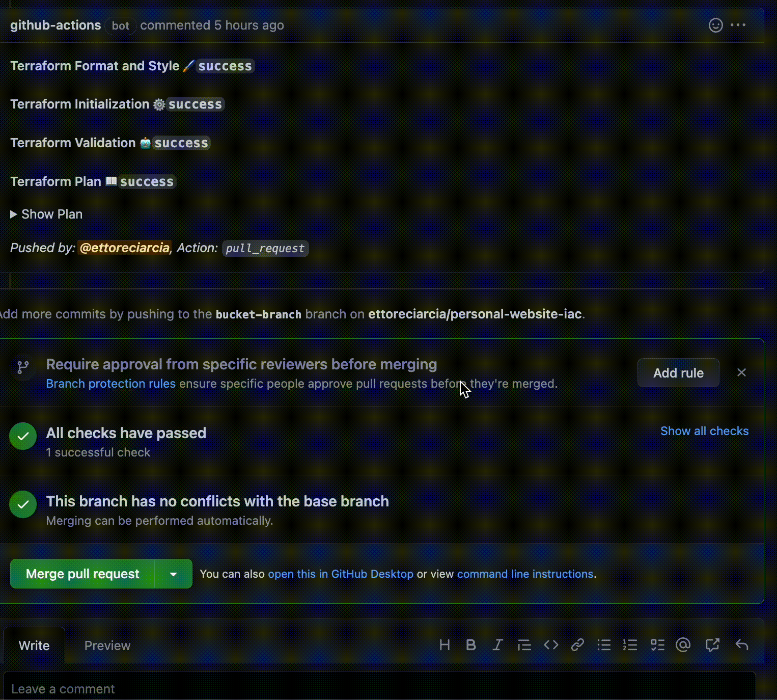Click the branch protection git icon
The width and height of the screenshot is (777, 700).
pyautogui.click(x=23, y=367)
